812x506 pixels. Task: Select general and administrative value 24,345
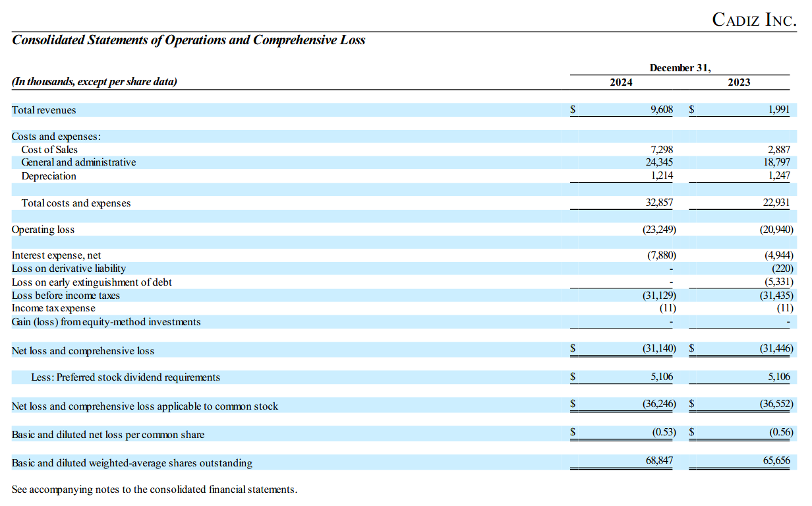point(660,162)
